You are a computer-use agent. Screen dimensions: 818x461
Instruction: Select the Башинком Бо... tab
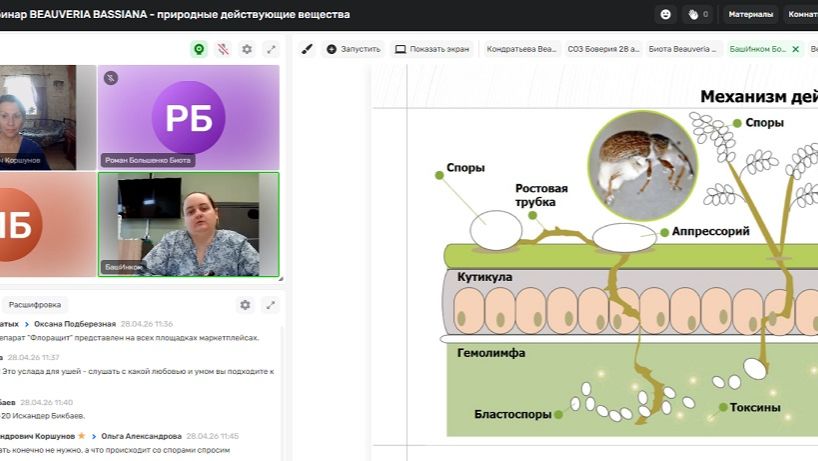[757, 49]
